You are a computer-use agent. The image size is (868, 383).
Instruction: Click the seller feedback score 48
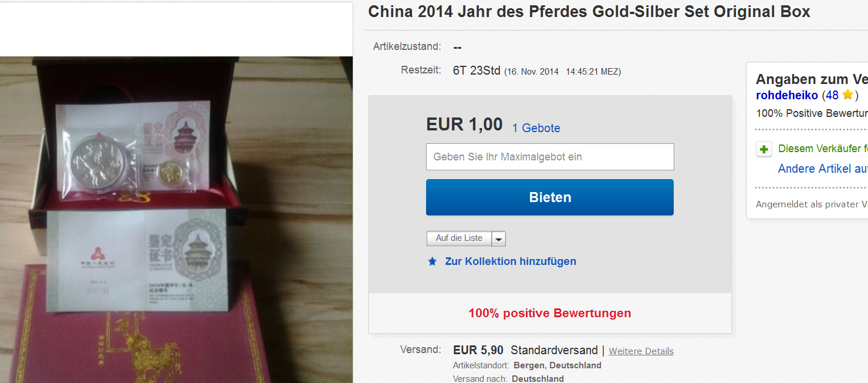click(x=832, y=95)
